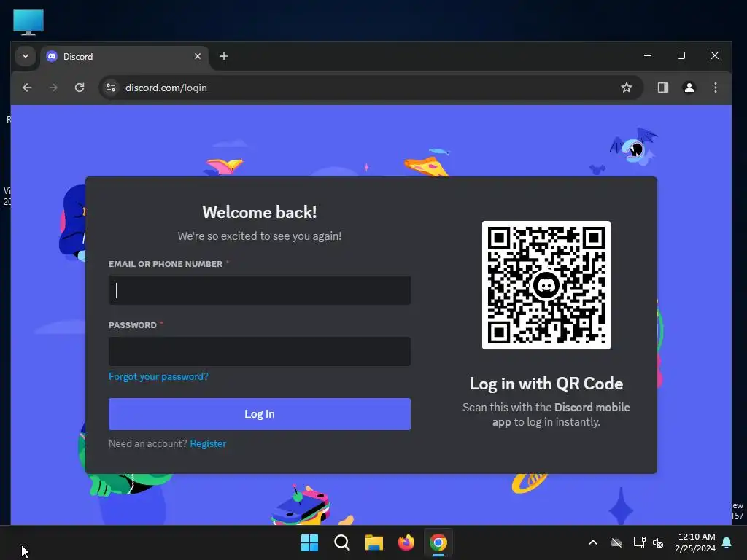Open taskbar Search
Viewport: 747px width, 560px height.
(342, 542)
